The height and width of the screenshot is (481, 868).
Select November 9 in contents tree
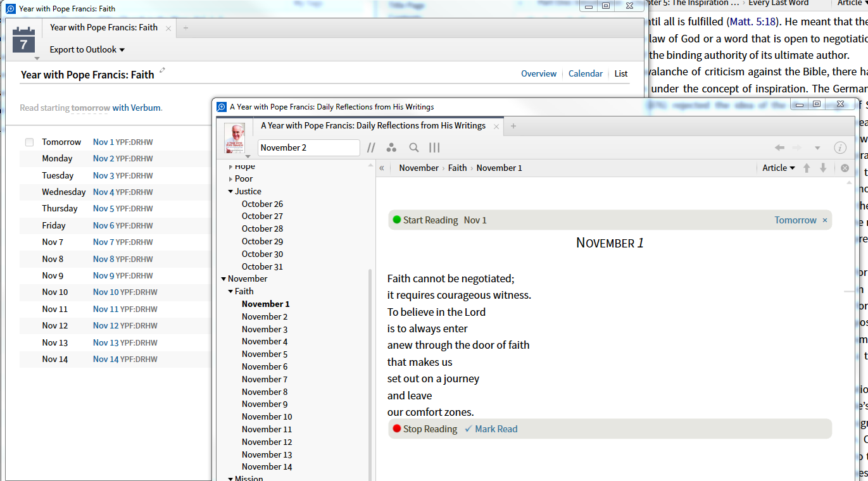(x=265, y=404)
